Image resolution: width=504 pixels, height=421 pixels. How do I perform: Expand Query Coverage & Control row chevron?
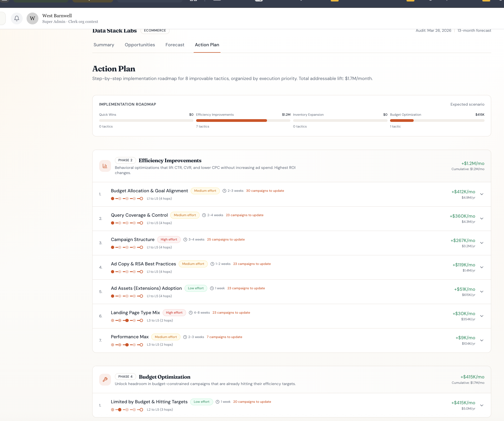[482, 219]
